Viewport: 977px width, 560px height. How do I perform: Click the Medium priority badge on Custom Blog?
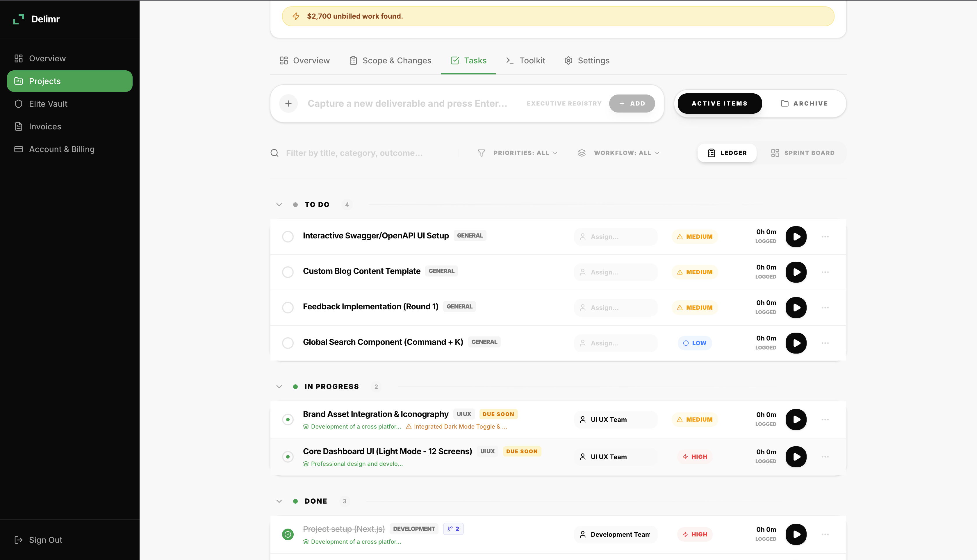pyautogui.click(x=695, y=272)
